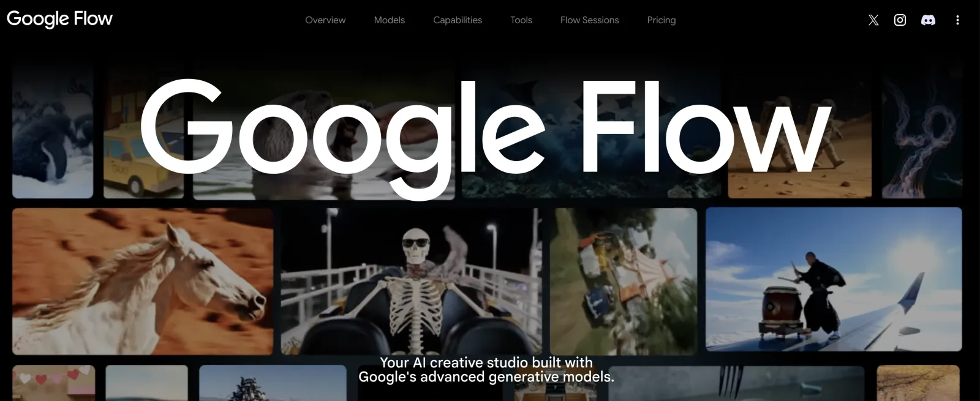The height and width of the screenshot is (401, 980).
Task: Go to the Overview section
Action: click(325, 20)
